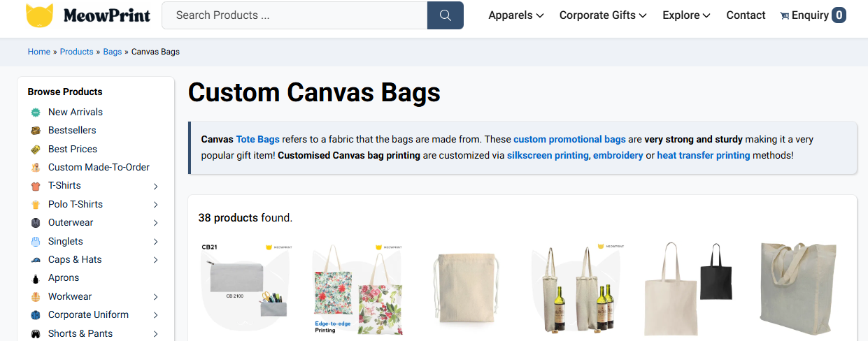Follow the silkscreen printing link
Screen dimensions: 868x341
pyautogui.click(x=548, y=155)
